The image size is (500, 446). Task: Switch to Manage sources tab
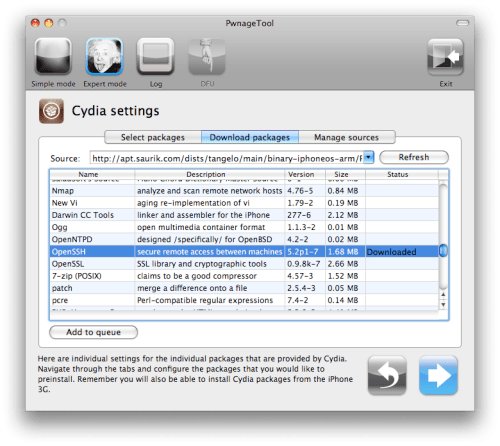347,137
